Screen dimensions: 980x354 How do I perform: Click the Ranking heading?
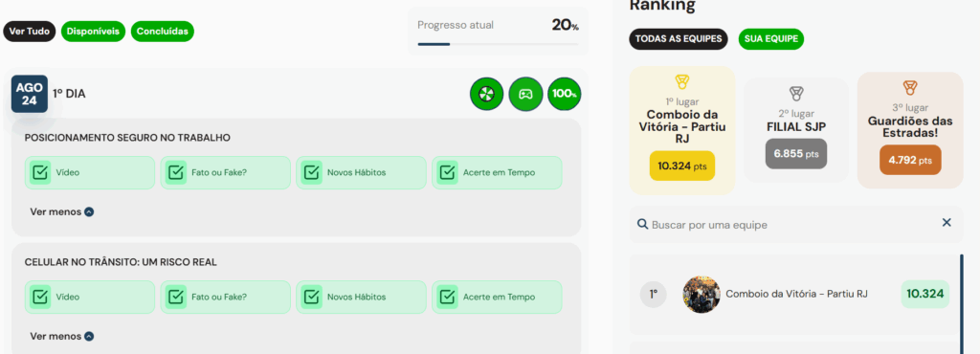click(662, 6)
